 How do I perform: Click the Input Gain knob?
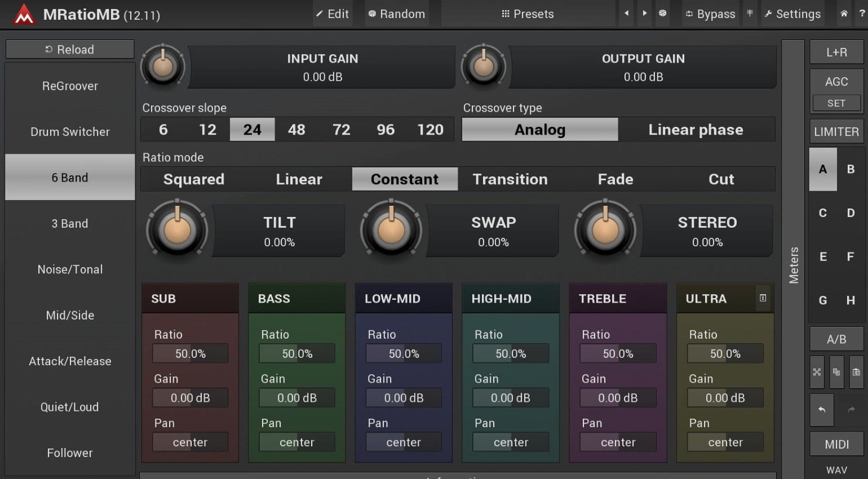163,66
